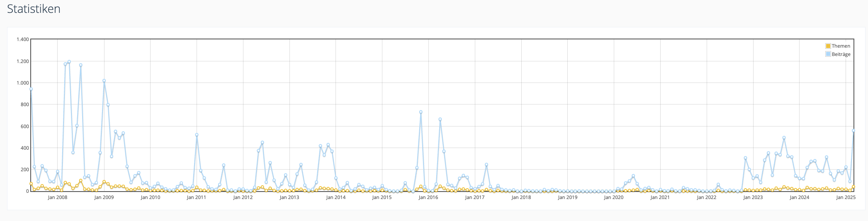Viewport: 868px width, 221px height.
Task: Click the Jan 2008 x-axis label
Action: [x=57, y=197]
